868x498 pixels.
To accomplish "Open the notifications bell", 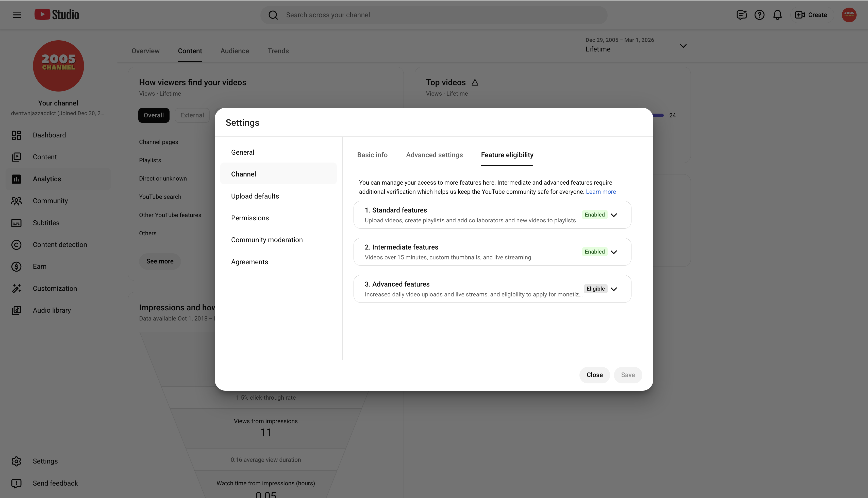I will [778, 15].
